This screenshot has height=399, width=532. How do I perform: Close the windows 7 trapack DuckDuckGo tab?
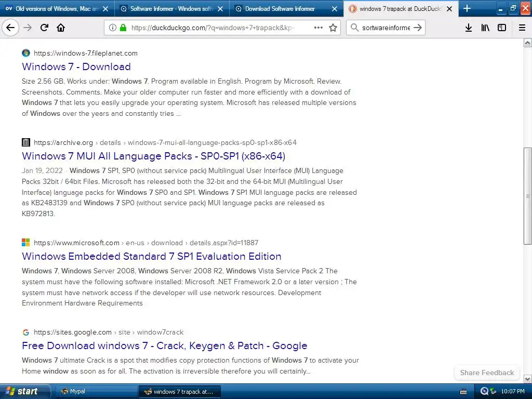449,9
